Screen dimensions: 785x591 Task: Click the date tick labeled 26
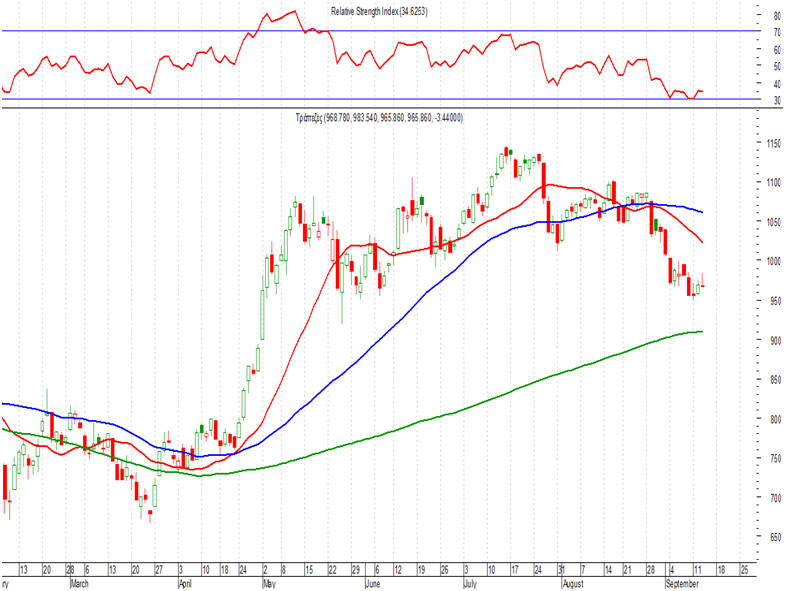445,570
